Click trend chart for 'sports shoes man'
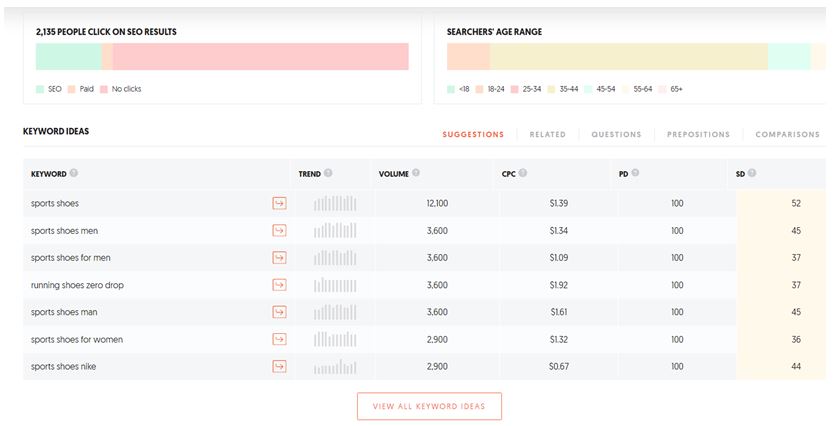This screenshot has width=837, height=426. [335, 312]
